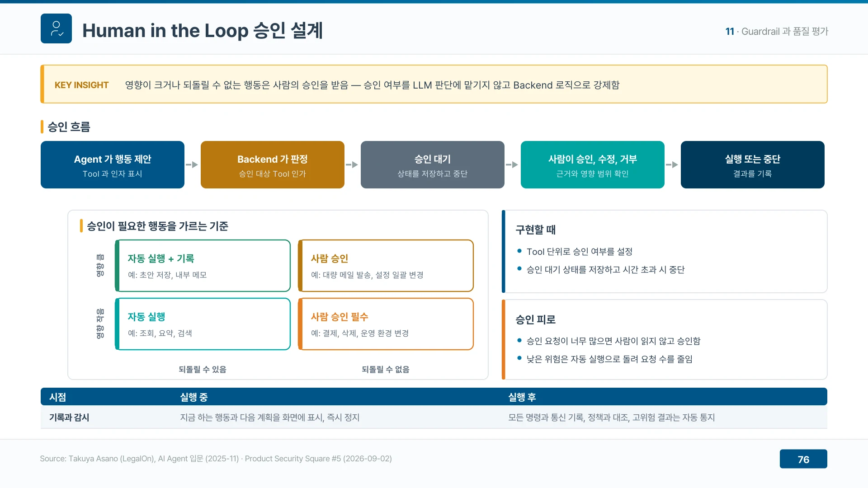Click the person-check icon beside the title
The image size is (868, 488).
click(x=56, y=28)
